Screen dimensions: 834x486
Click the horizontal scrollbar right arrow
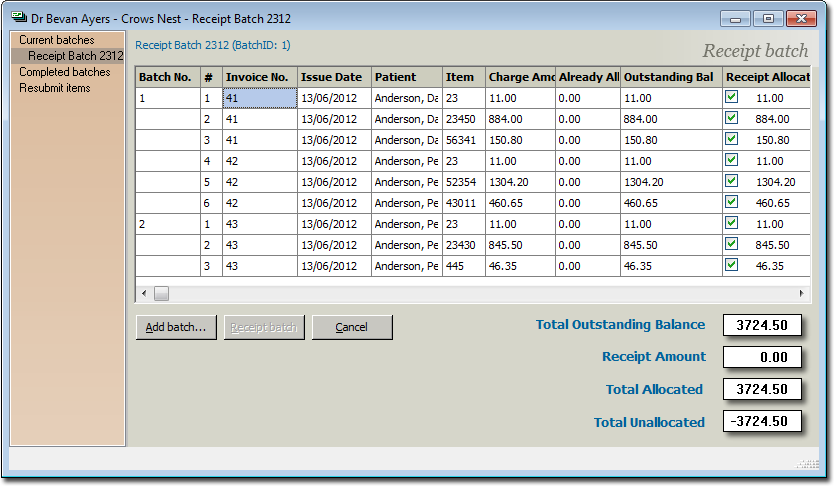pyautogui.click(x=801, y=293)
